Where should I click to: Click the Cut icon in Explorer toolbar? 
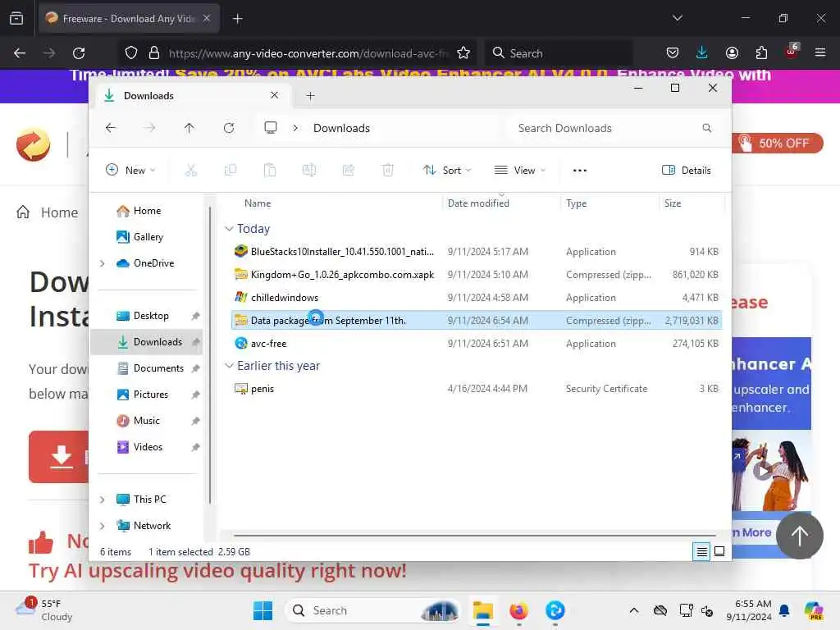click(x=190, y=171)
